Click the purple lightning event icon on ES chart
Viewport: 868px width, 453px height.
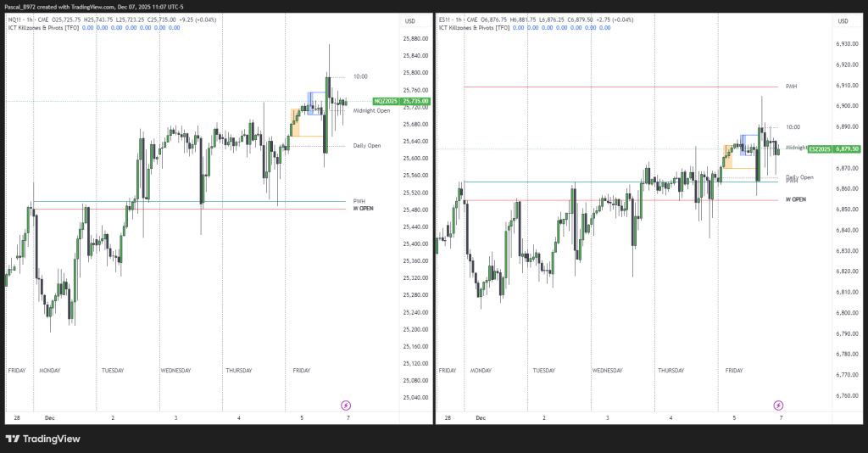coord(778,405)
